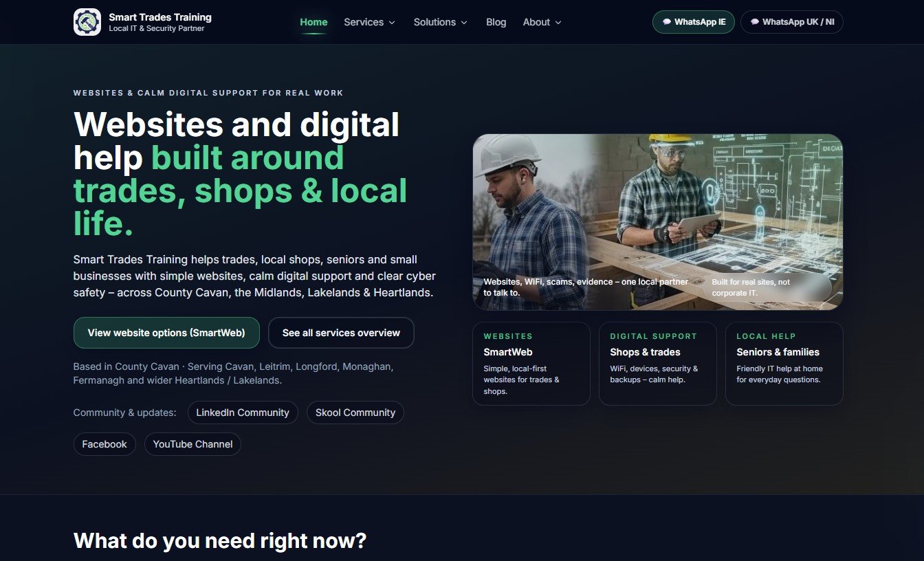Select the SmartWeb websites card
924x561 pixels.
531,364
